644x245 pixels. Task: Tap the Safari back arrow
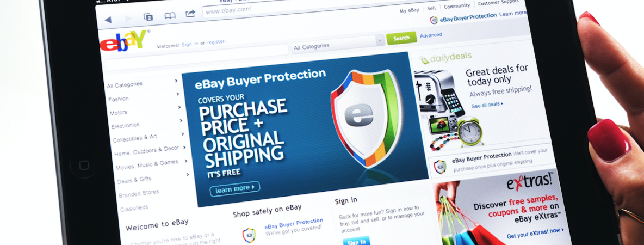(108, 19)
